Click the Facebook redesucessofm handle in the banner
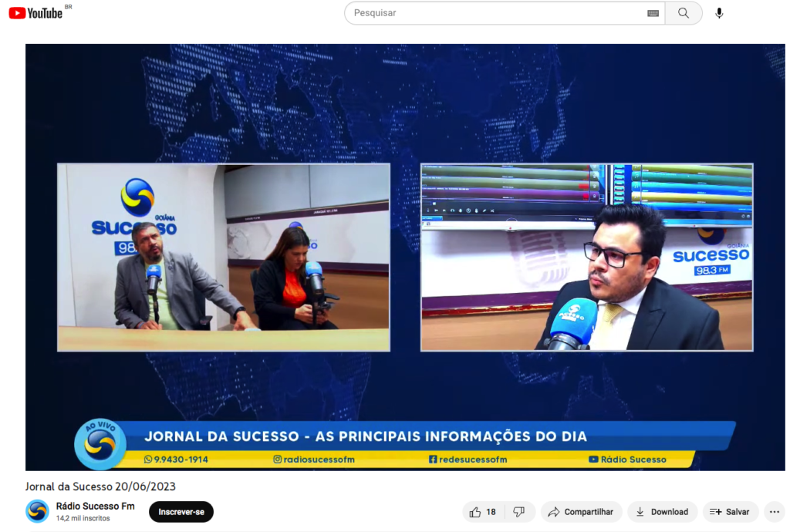Viewport: 790px width, 532px height. pos(468,460)
